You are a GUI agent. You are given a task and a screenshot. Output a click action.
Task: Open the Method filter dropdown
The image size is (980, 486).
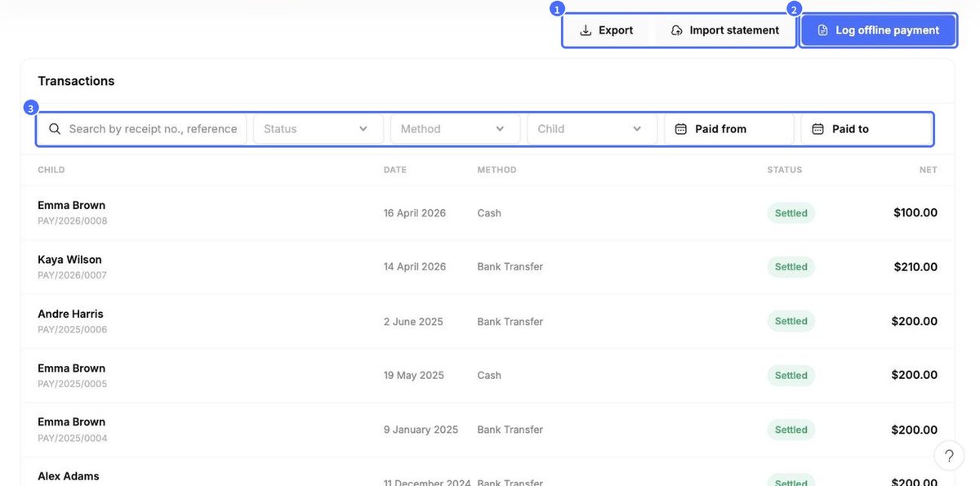455,129
